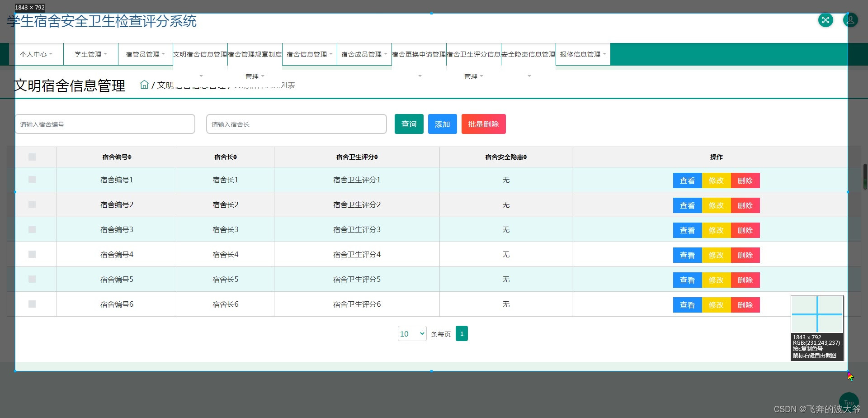Click 删除 for 宿舍编号4
This screenshot has height=418, width=868.
pyautogui.click(x=745, y=255)
